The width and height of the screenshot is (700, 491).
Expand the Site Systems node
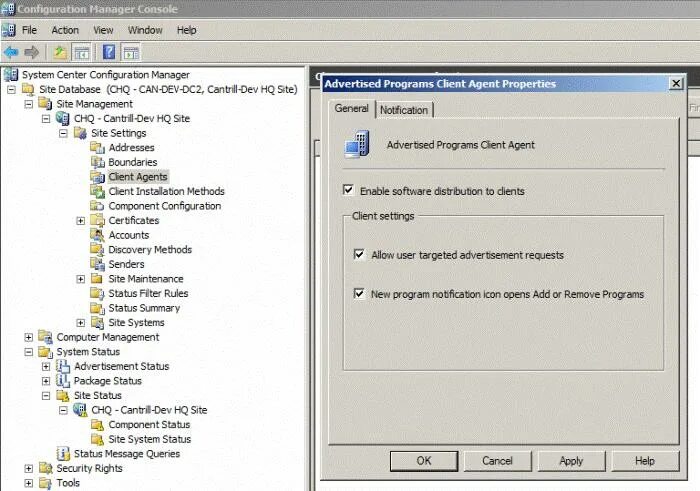pyautogui.click(x=81, y=323)
